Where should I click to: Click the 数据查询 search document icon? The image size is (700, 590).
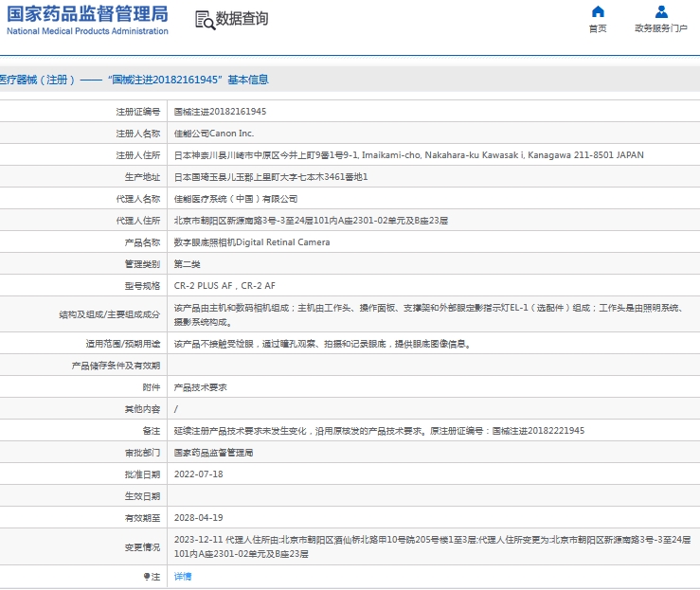(205, 20)
